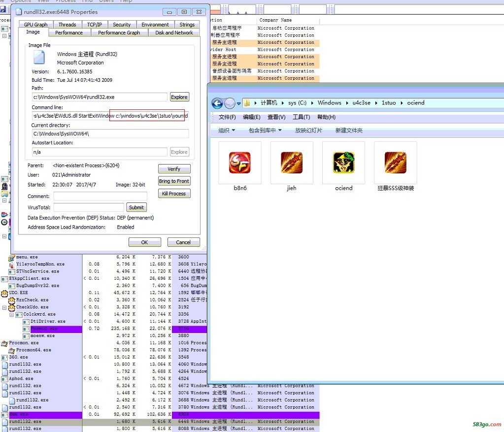Click the Procmon.exe process icon
504x432 pixels.
[5, 343]
